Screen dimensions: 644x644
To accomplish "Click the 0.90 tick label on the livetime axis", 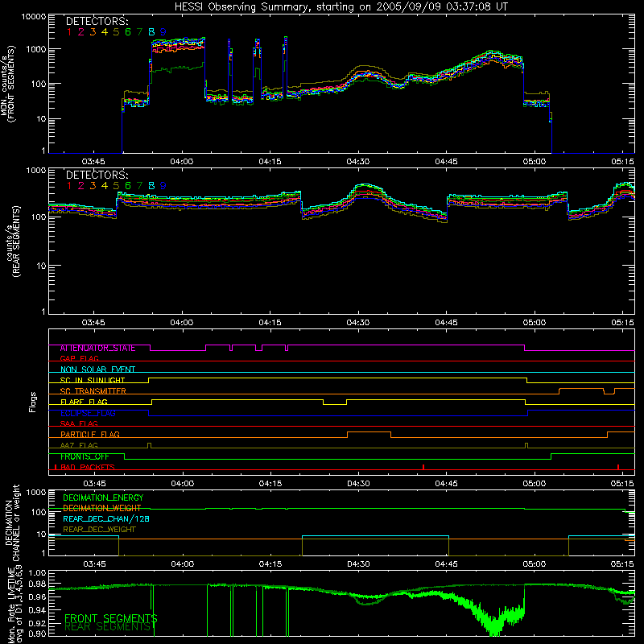I will [36, 634].
